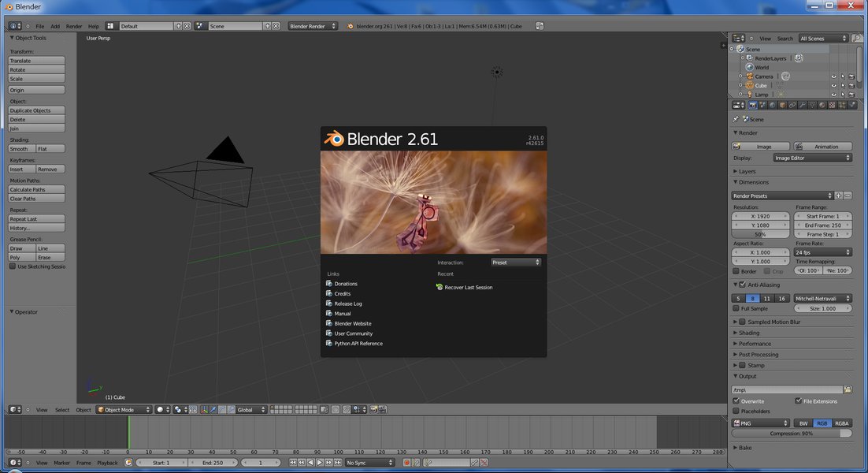Select RGBA color mode button
Screen dimensions: 868x473
coord(842,423)
